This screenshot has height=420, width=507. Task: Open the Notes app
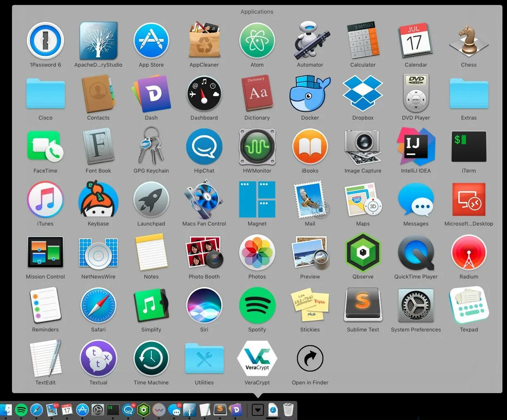(151, 253)
